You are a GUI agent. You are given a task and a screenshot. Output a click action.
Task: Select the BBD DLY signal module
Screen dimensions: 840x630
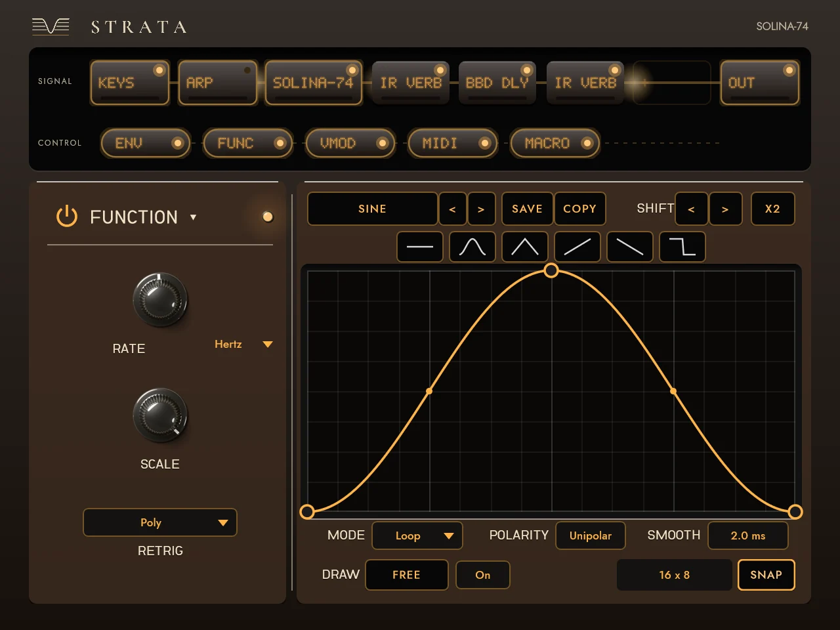click(497, 83)
